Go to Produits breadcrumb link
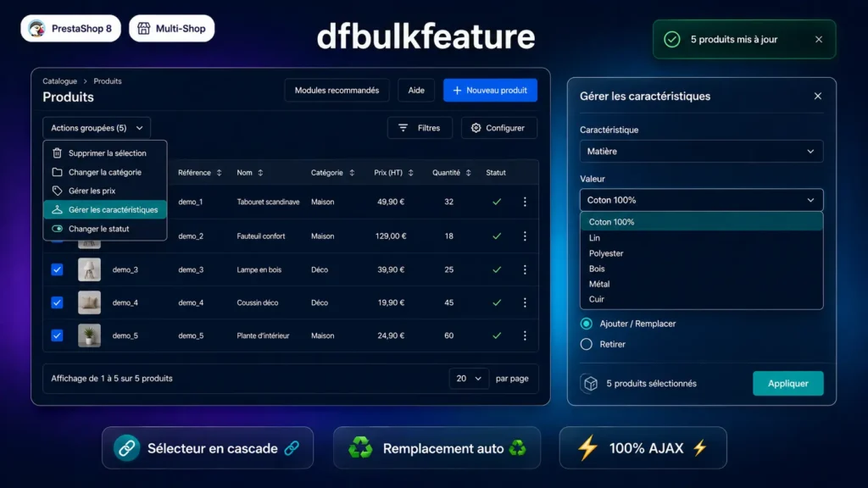 [x=108, y=81]
